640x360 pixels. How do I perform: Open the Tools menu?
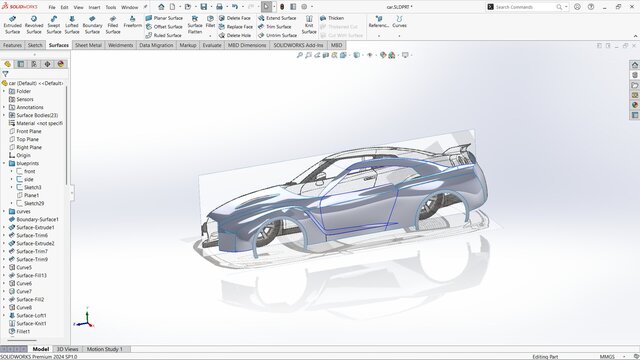(x=111, y=7)
